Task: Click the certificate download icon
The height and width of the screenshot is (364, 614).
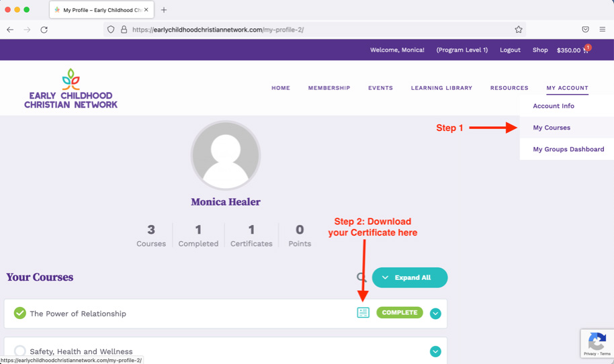Action: [363, 313]
